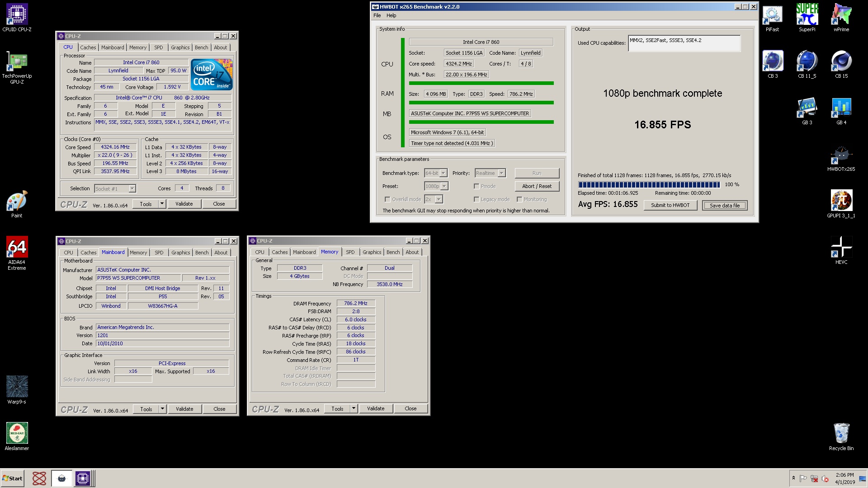The height and width of the screenshot is (488, 868).
Task: Click the red knot taskbar icon
Action: click(39, 478)
